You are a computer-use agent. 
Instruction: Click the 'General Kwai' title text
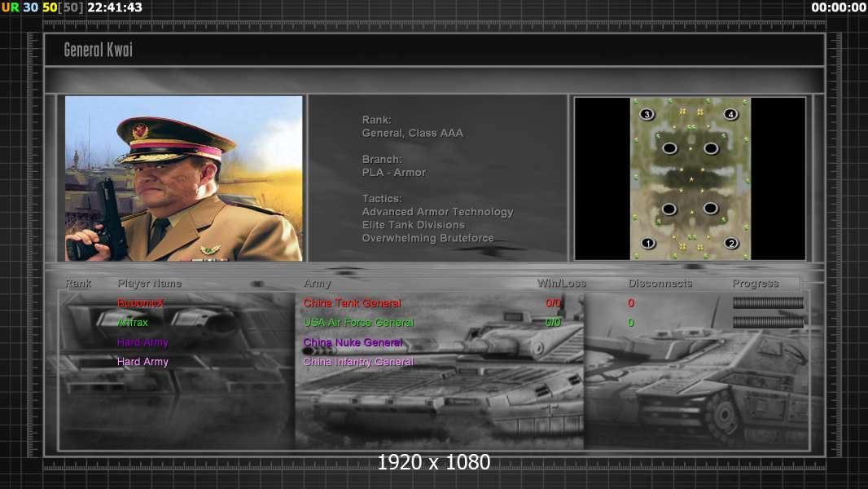pos(98,50)
